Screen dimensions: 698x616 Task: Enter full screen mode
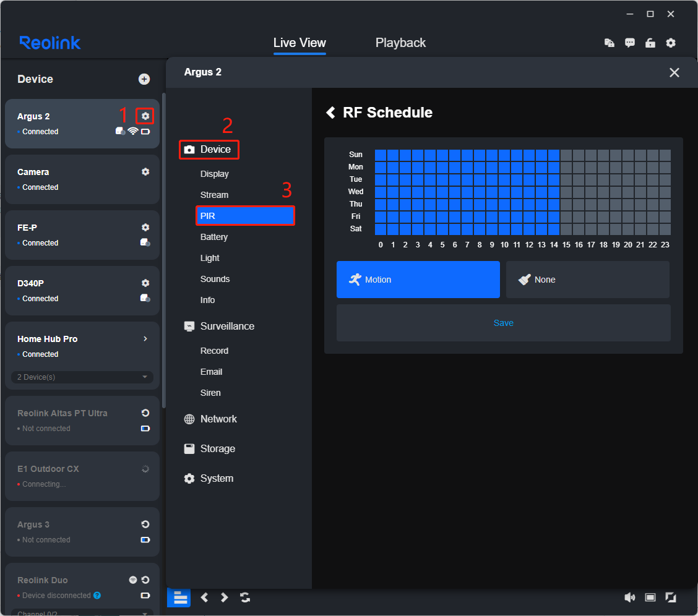tap(671, 597)
